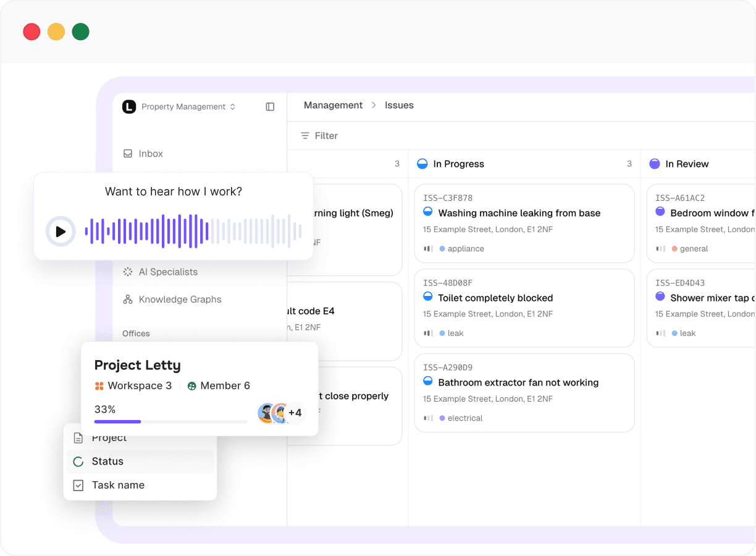Click the Knowledge Graphs icon
This screenshot has width=756, height=556.
click(x=128, y=300)
